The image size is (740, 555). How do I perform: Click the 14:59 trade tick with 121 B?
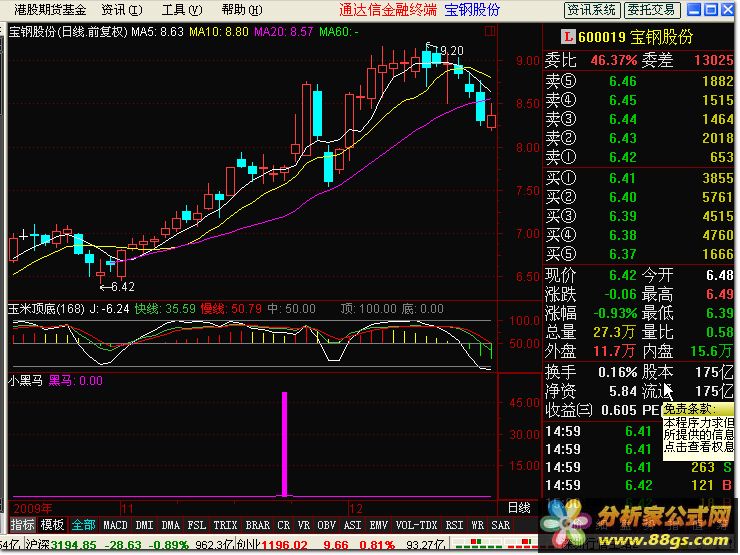click(x=639, y=485)
